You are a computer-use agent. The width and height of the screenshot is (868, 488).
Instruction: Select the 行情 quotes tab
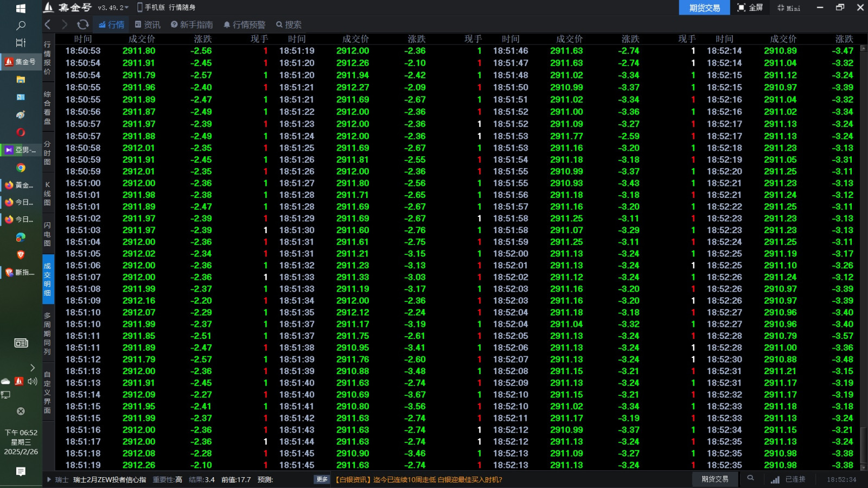click(x=112, y=24)
